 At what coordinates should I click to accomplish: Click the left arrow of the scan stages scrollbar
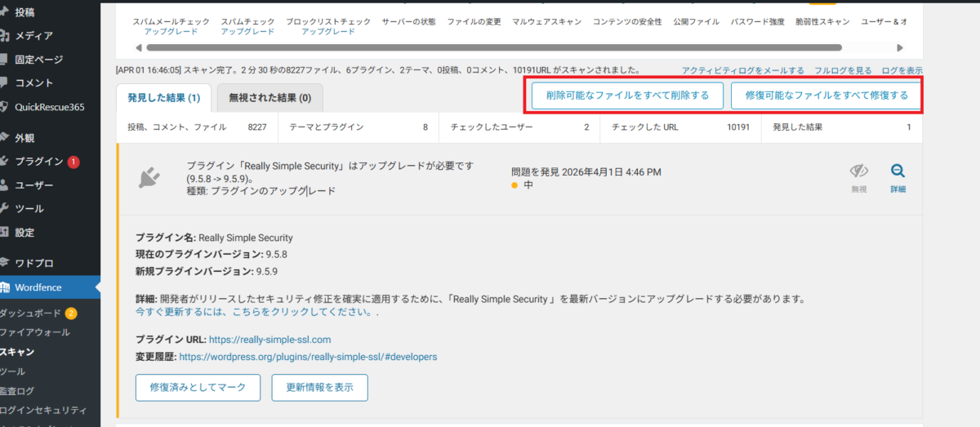point(128,48)
